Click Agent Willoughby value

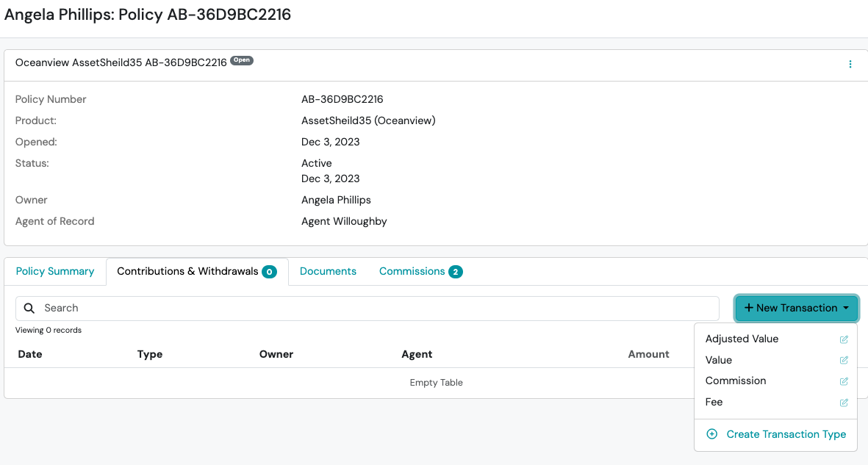344,221
